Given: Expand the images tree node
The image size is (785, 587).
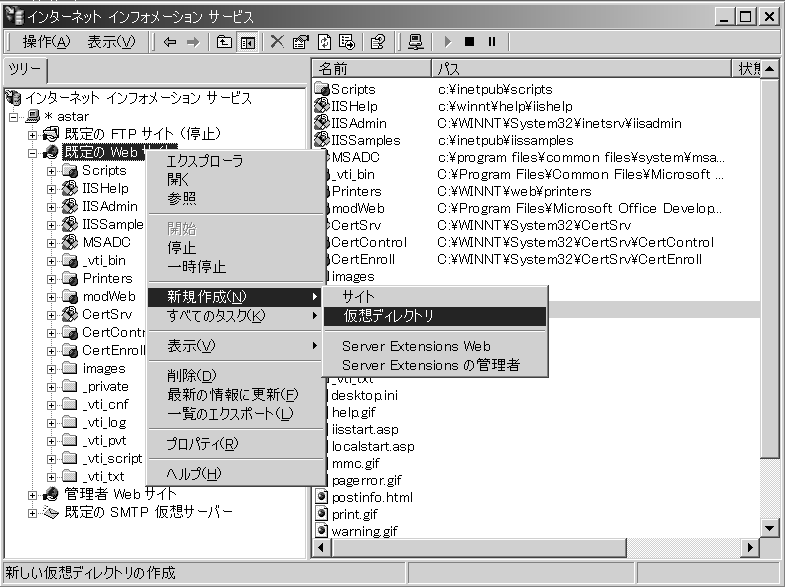Looking at the screenshot, I should (51, 369).
